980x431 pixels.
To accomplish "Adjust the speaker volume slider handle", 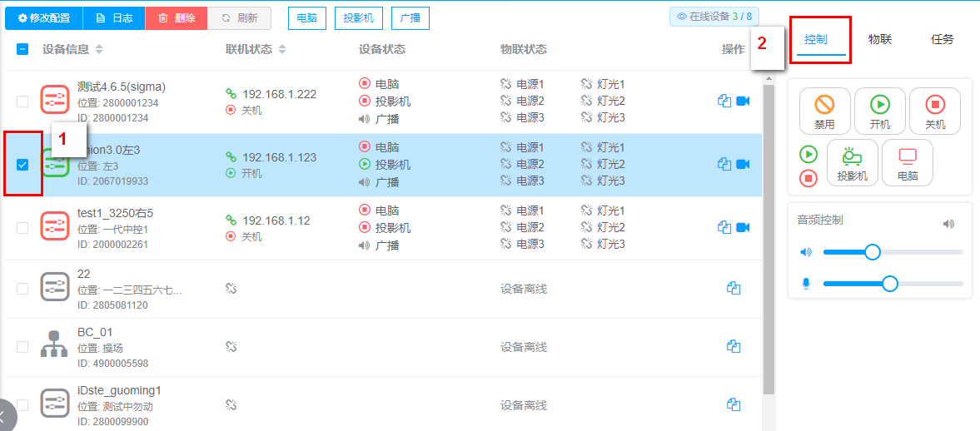I will tap(872, 252).
